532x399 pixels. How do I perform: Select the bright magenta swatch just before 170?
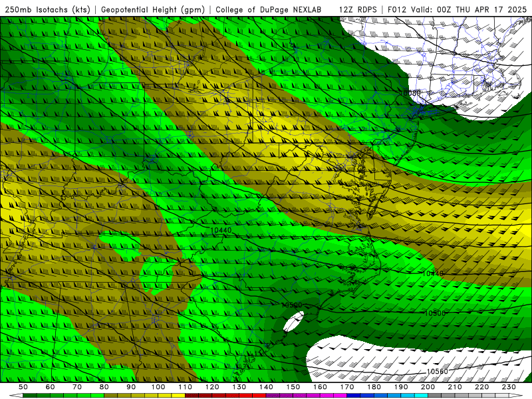340,396
